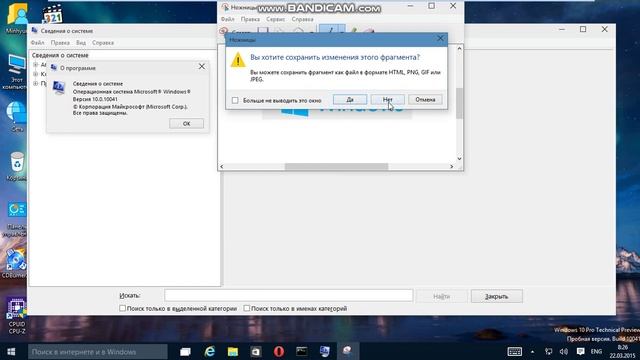Click scroll up arrow in Snipping Tool
This screenshot has height=360, width=640.
click(459, 49)
